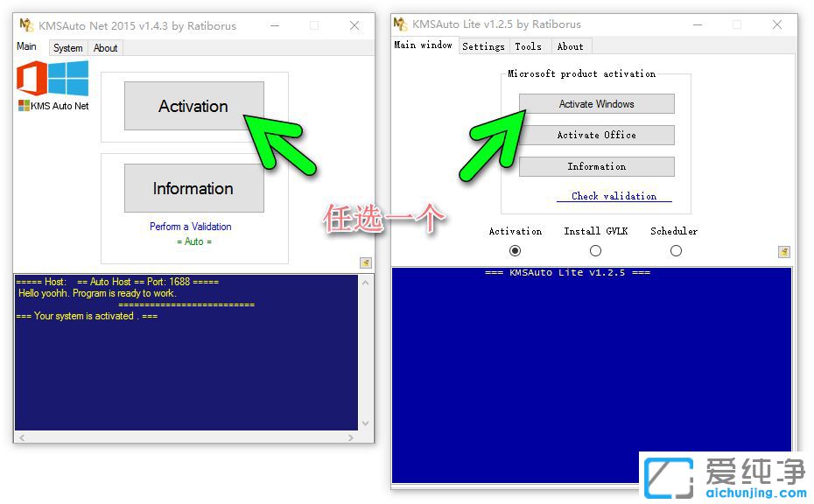Click the Check validation link
The width and height of the screenshot is (814, 504).
point(614,196)
